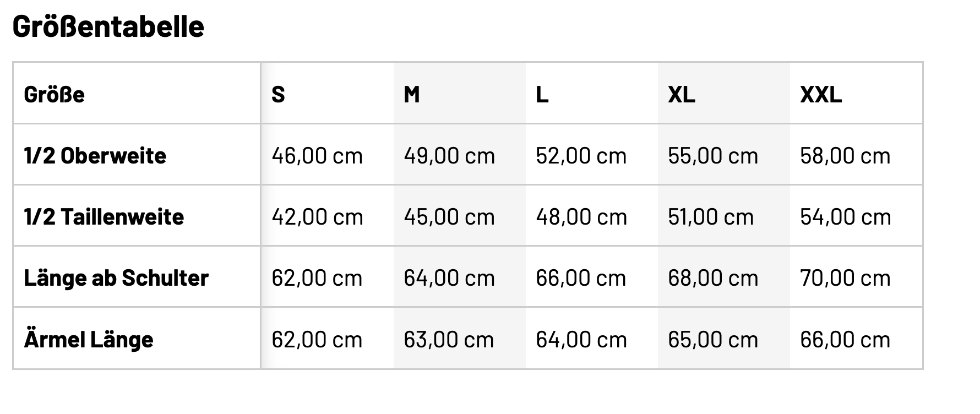Click the Länge ab Schulter row label
Viewport: 980px width, 414px height.
[116, 278]
